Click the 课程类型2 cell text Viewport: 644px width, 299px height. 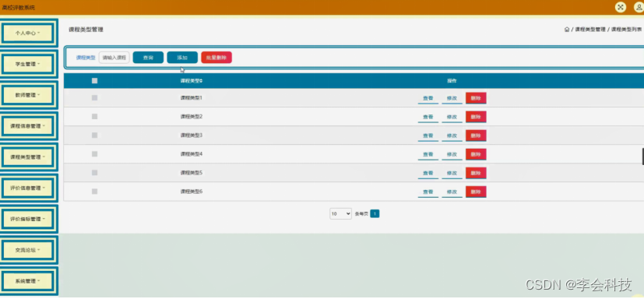192,117
